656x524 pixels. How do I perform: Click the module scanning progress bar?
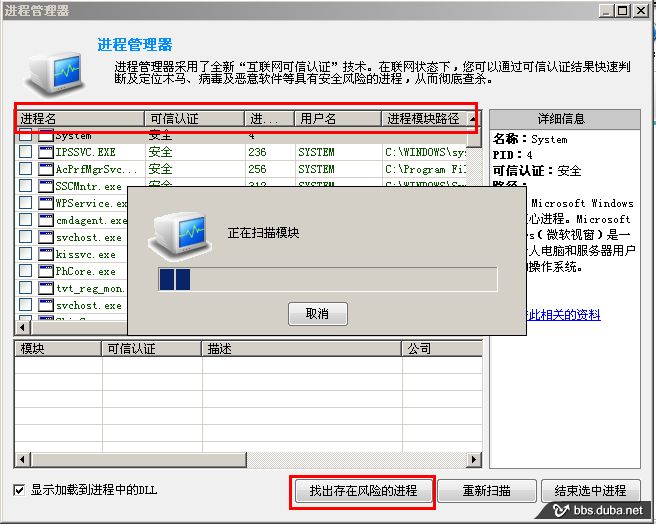click(x=327, y=279)
